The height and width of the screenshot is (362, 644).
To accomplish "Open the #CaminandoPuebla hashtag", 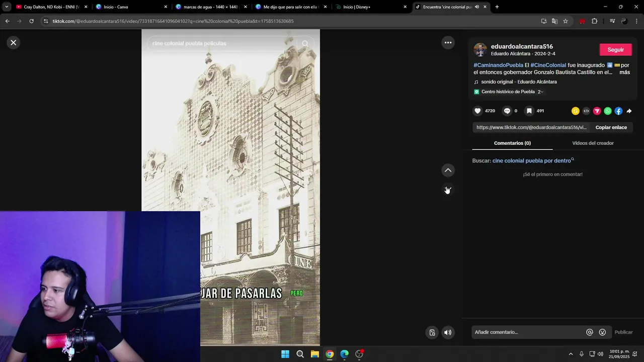I will point(498,65).
